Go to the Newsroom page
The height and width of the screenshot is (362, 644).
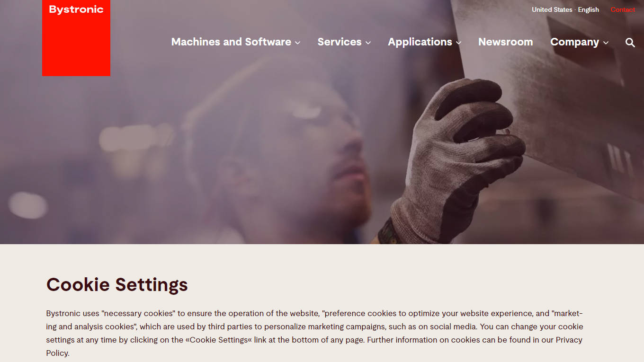pos(505,42)
